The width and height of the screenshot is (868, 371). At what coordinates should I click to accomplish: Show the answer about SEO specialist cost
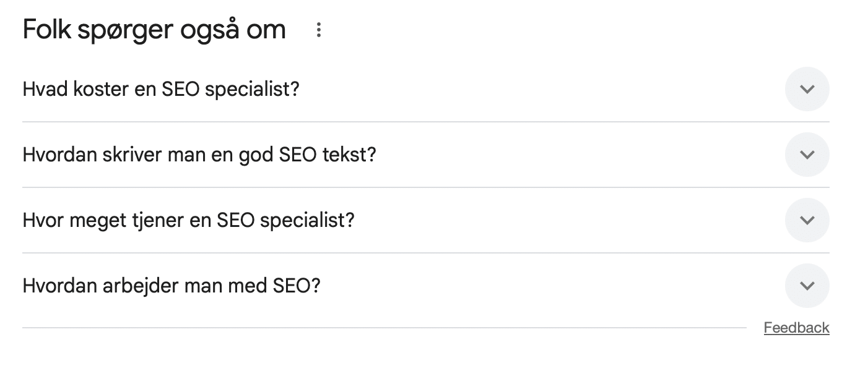[426, 89]
